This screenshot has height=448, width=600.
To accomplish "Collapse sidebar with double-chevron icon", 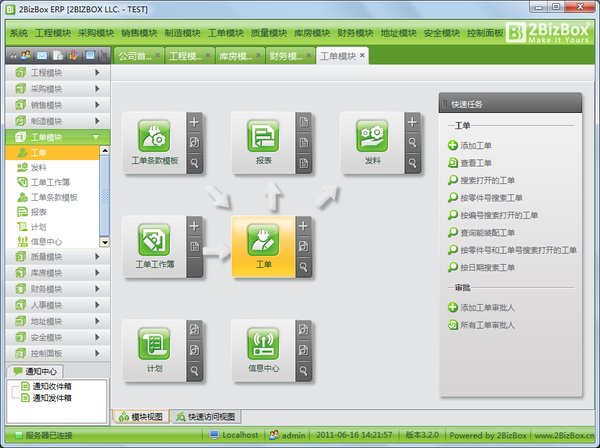I will click(13, 57).
